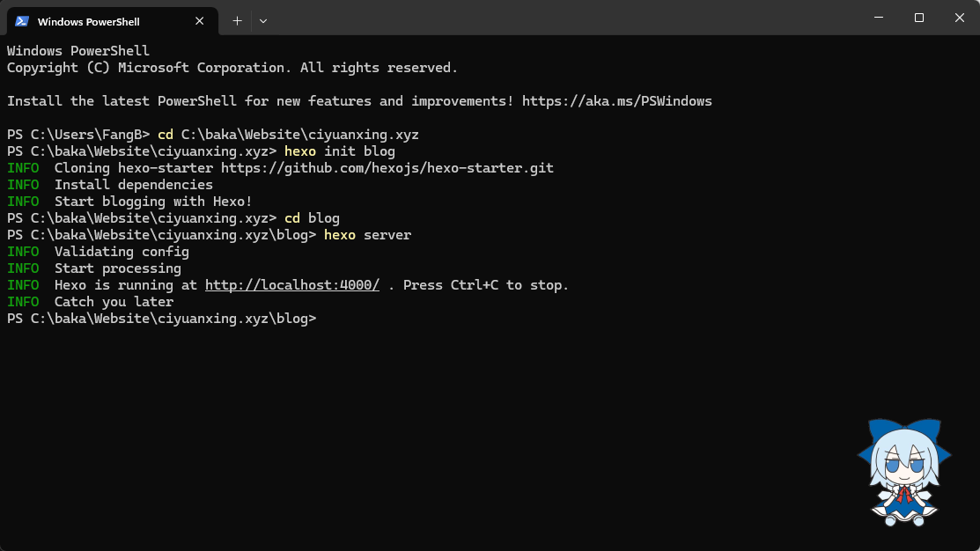Maximize the terminal window
The width and height of the screenshot is (980, 551).
pyautogui.click(x=919, y=18)
